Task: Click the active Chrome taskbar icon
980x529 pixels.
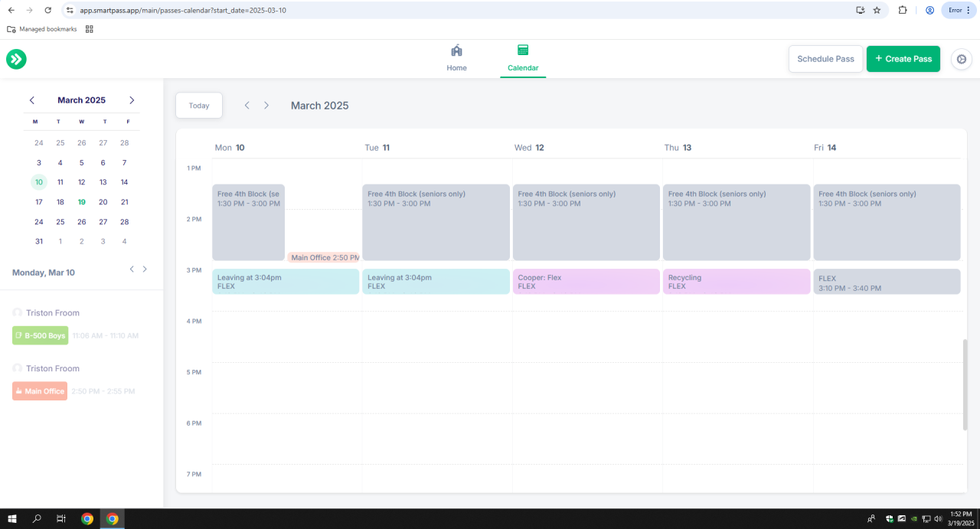Action: (x=112, y=518)
